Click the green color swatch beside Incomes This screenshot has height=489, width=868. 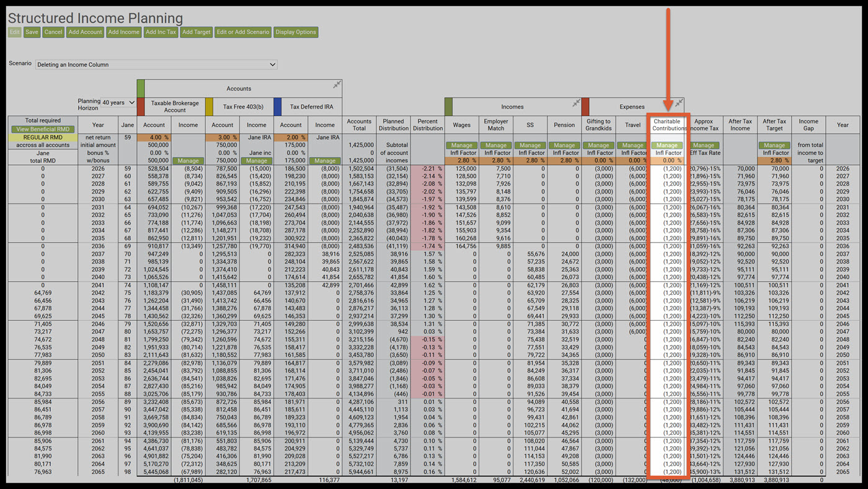pyautogui.click(x=448, y=107)
